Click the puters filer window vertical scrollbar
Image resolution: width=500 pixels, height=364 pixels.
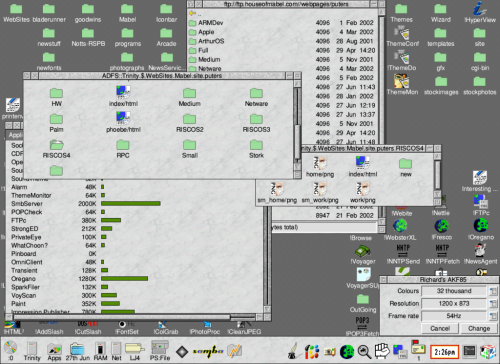[x=297, y=125]
